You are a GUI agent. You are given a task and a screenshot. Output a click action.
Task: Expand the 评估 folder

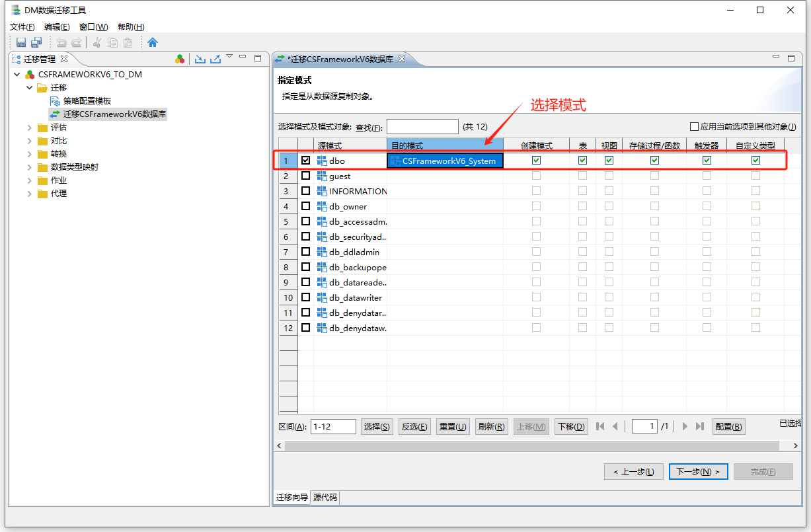click(x=29, y=128)
